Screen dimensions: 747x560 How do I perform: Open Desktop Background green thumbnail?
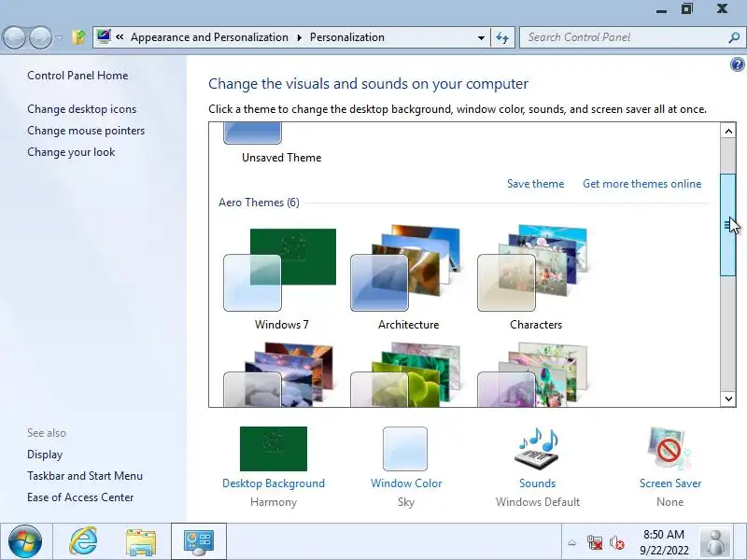pyautogui.click(x=274, y=449)
